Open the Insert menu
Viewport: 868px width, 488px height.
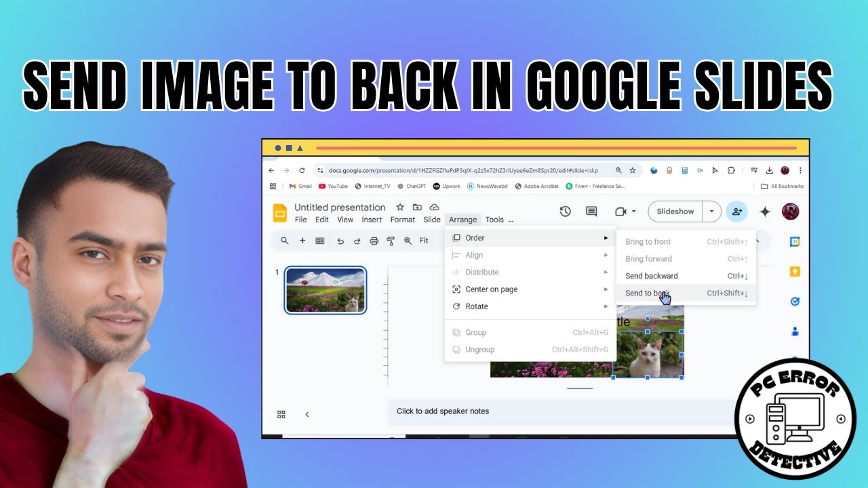tap(372, 220)
